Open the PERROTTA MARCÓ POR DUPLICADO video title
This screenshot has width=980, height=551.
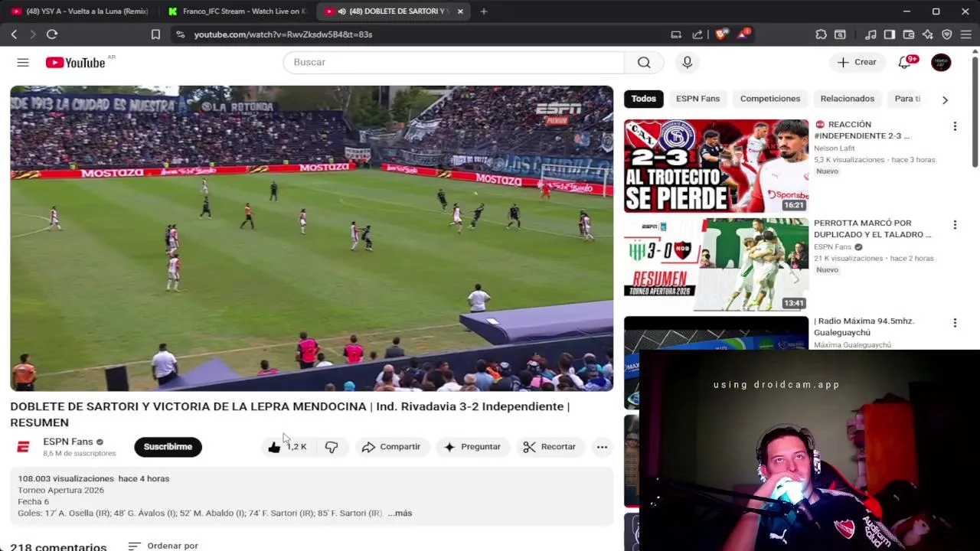873,229
